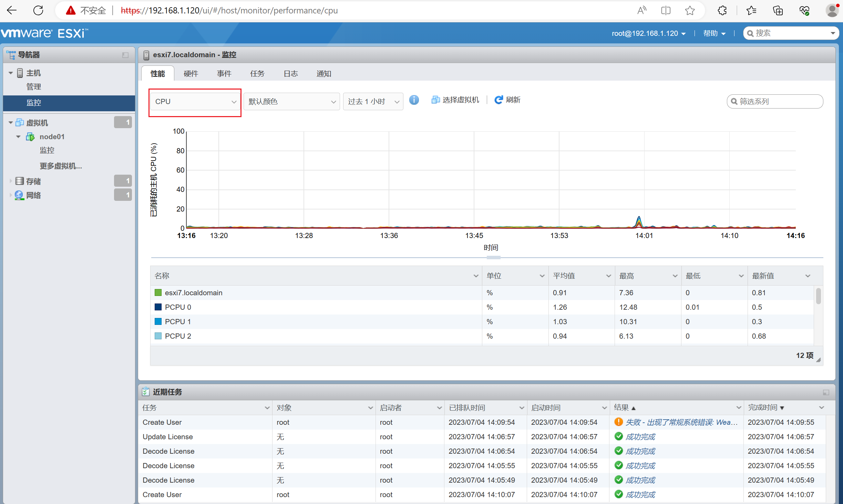Switch to the 性能 tab
The width and height of the screenshot is (843, 504).
tap(158, 73)
